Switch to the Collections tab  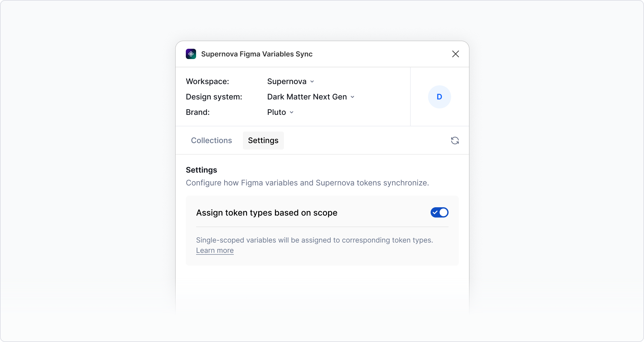(x=211, y=141)
